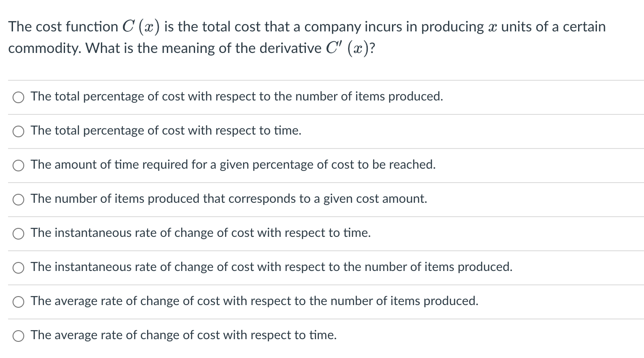Click the divider line below the question

coord(322,79)
